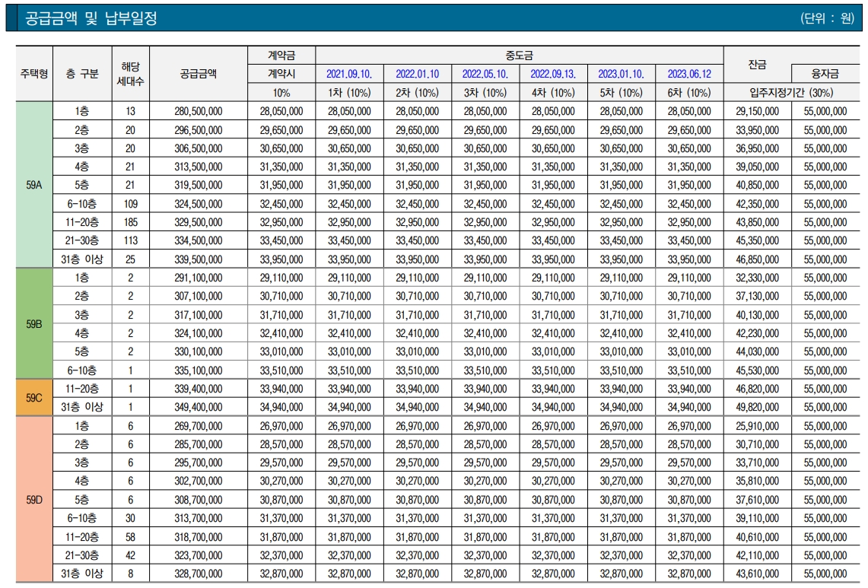Select supply price '339,400,000'
The image size is (868, 588).
click(x=199, y=389)
